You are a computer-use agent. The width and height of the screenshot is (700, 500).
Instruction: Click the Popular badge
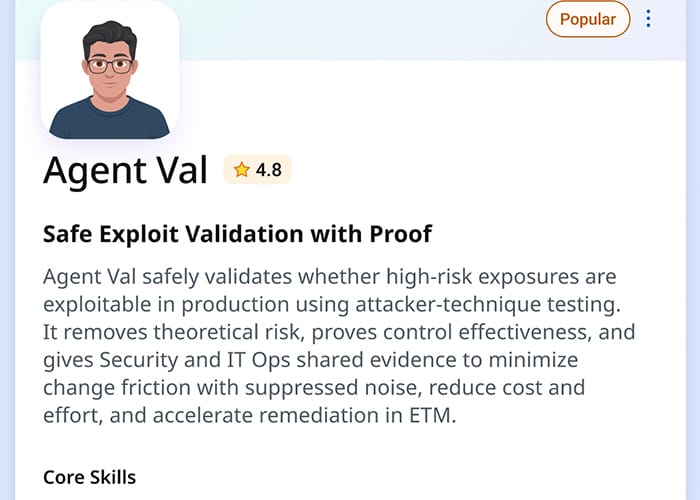[x=588, y=19]
